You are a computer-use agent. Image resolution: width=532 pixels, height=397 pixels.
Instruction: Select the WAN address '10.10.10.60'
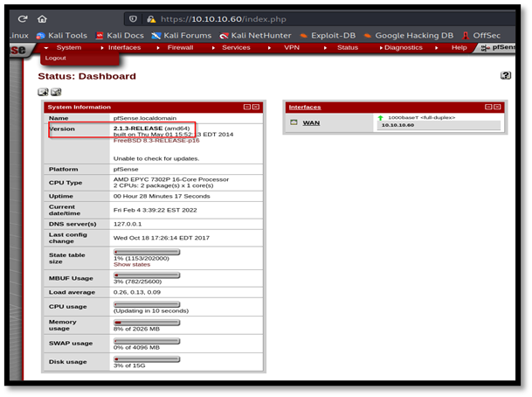click(397, 125)
